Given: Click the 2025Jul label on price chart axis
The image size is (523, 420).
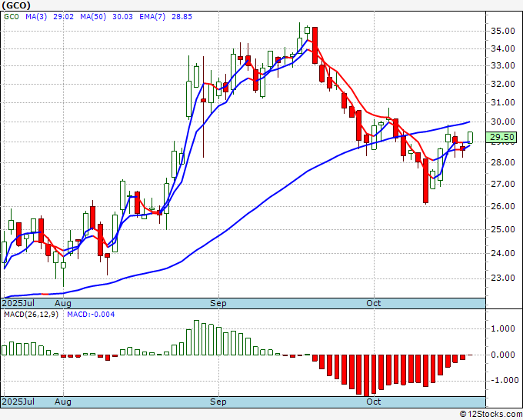Looking at the screenshot, I should [18, 303].
